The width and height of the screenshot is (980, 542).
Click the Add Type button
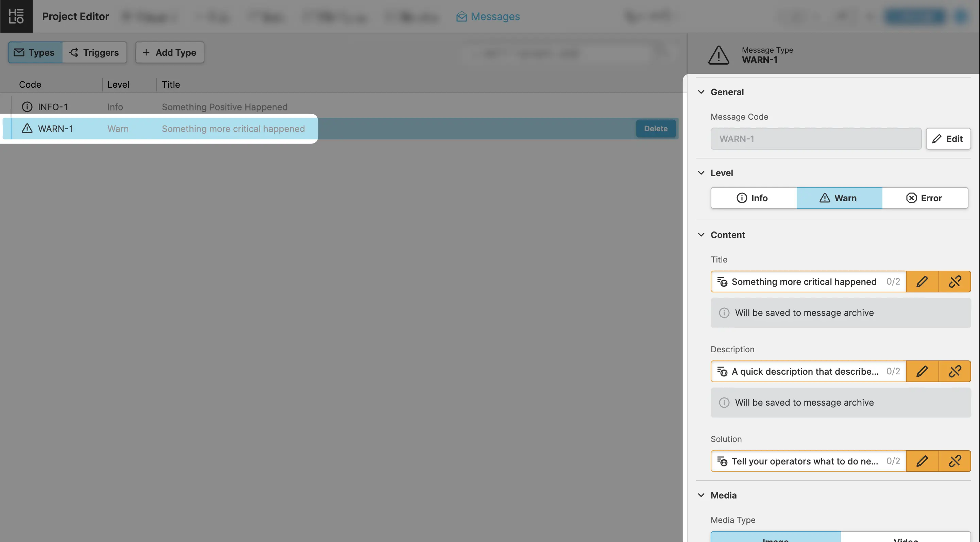(x=169, y=52)
